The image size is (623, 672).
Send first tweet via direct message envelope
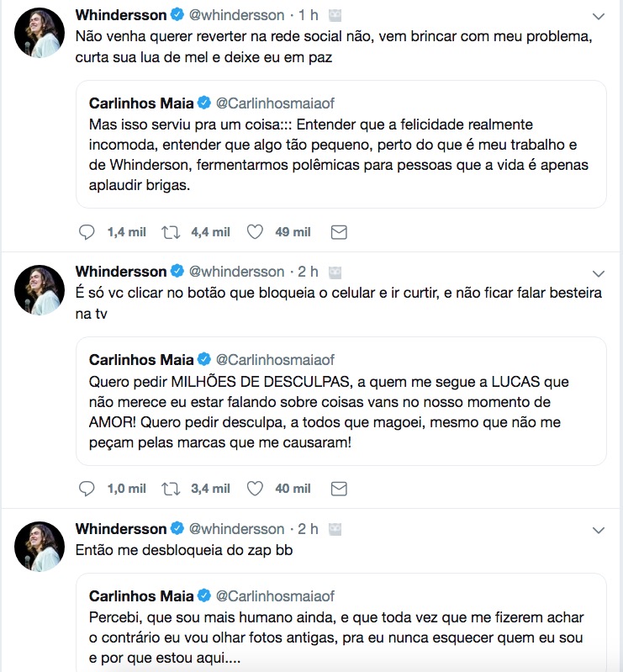click(339, 231)
